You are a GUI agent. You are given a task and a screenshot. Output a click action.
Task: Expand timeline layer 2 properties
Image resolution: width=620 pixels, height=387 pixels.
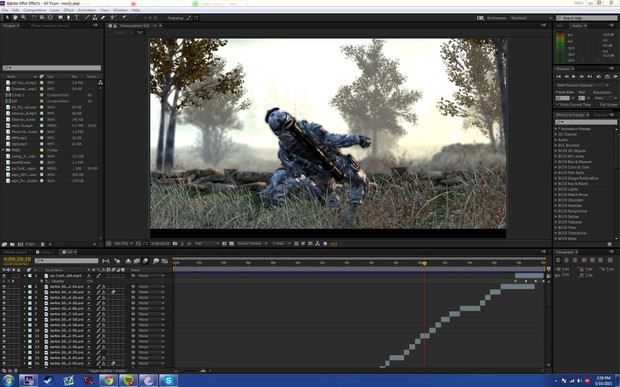point(25,287)
